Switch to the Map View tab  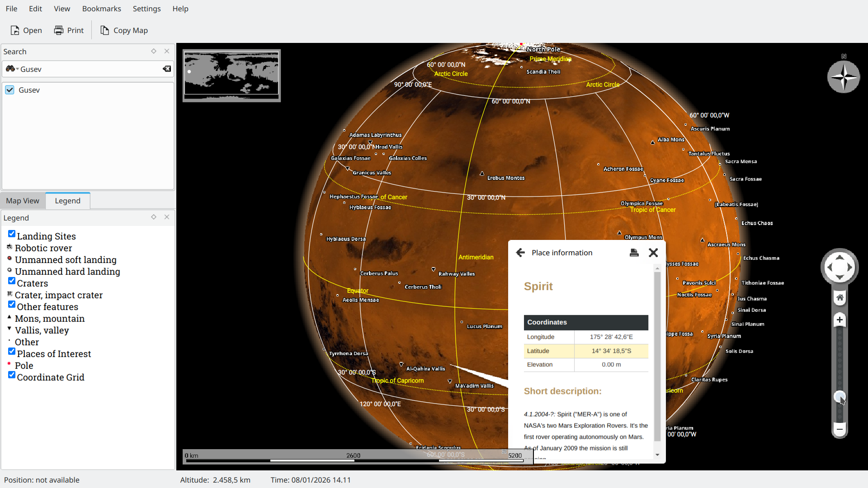[x=23, y=201]
